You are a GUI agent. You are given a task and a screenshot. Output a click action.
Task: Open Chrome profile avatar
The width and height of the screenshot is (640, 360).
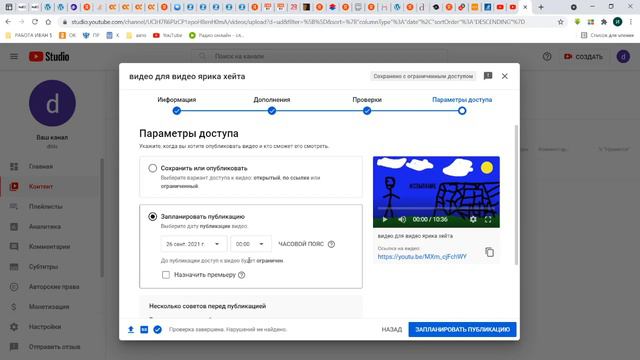click(x=618, y=22)
